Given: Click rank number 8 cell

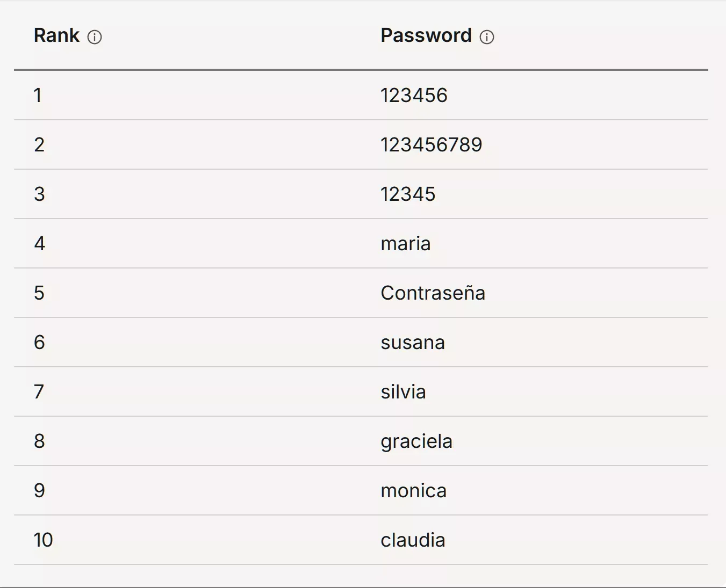Looking at the screenshot, I should tap(39, 441).
